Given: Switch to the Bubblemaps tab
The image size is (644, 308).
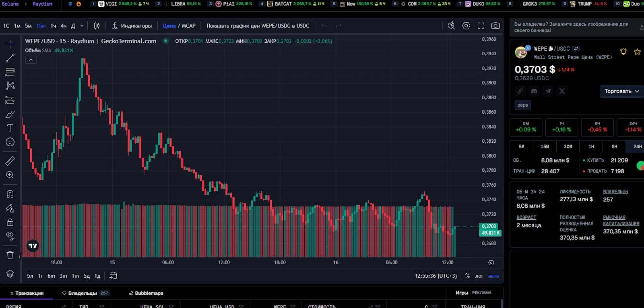Looking at the screenshot, I should [x=146, y=293].
